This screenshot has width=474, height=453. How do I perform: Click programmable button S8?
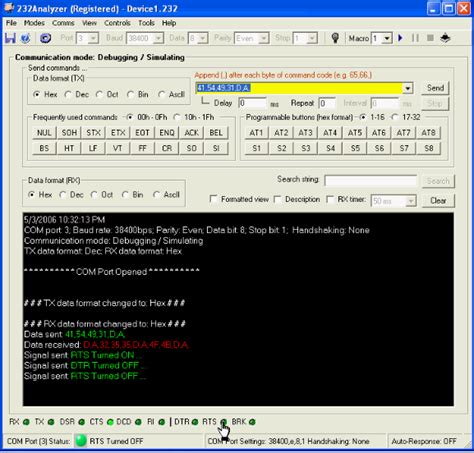point(429,148)
